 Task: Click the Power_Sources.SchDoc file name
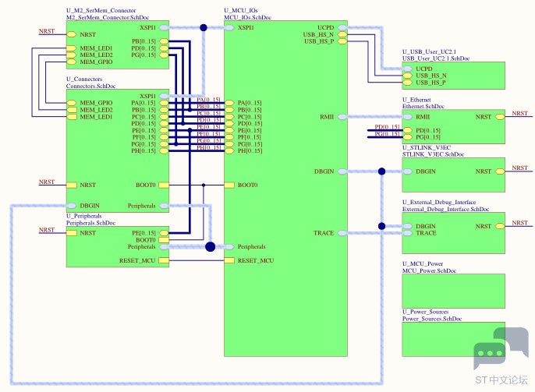tap(432, 319)
